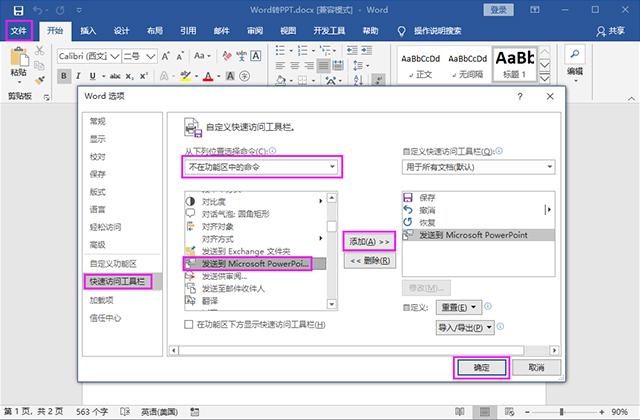Click the Cut scissors icon
Image resolution: width=640 pixels, height=420 pixels.
(40, 51)
